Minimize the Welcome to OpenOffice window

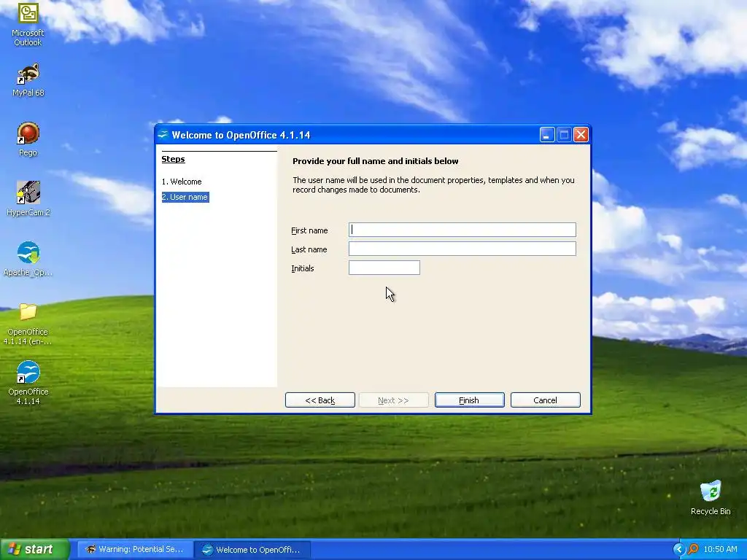coord(547,135)
